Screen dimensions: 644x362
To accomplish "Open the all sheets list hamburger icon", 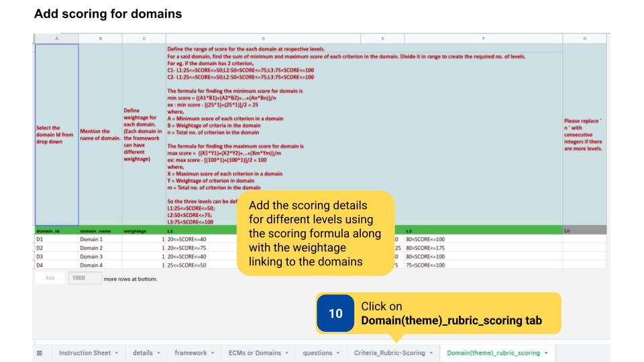I will point(40,353).
